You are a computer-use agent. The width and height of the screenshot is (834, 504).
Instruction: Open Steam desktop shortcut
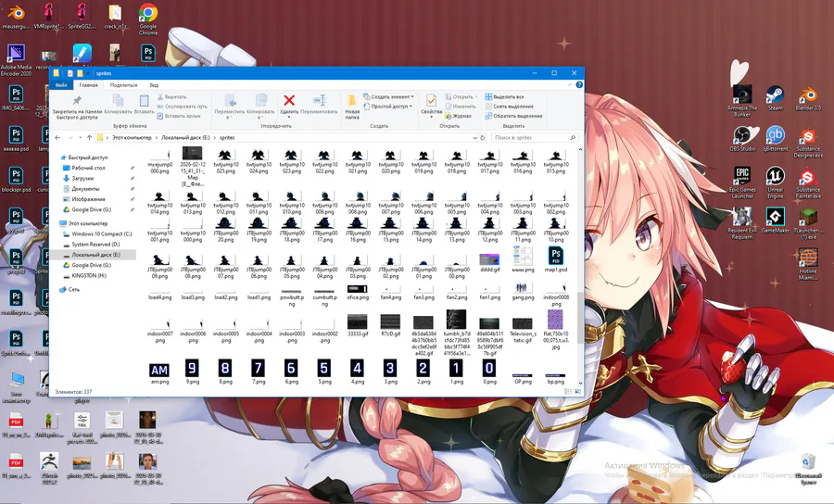pyautogui.click(x=775, y=98)
